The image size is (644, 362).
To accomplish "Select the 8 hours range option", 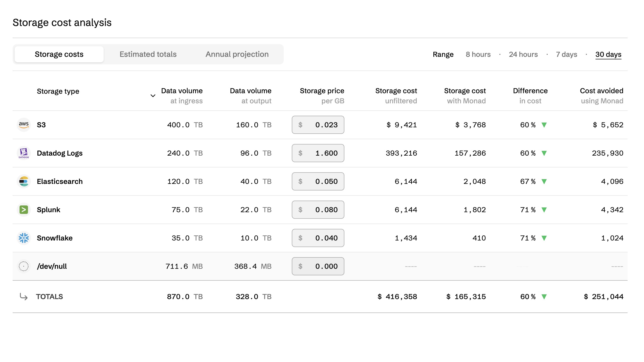I will pos(478,54).
